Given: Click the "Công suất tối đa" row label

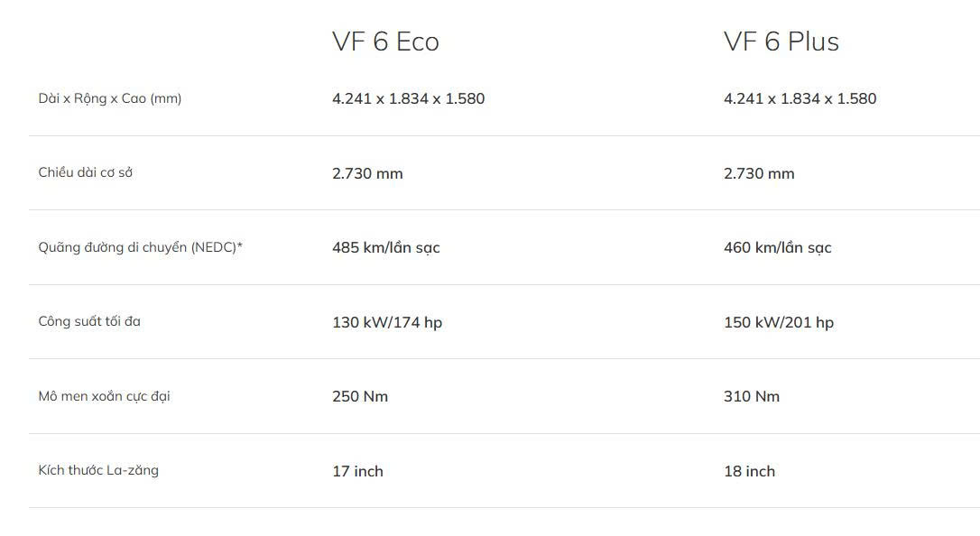Looking at the screenshot, I should click(x=89, y=321).
